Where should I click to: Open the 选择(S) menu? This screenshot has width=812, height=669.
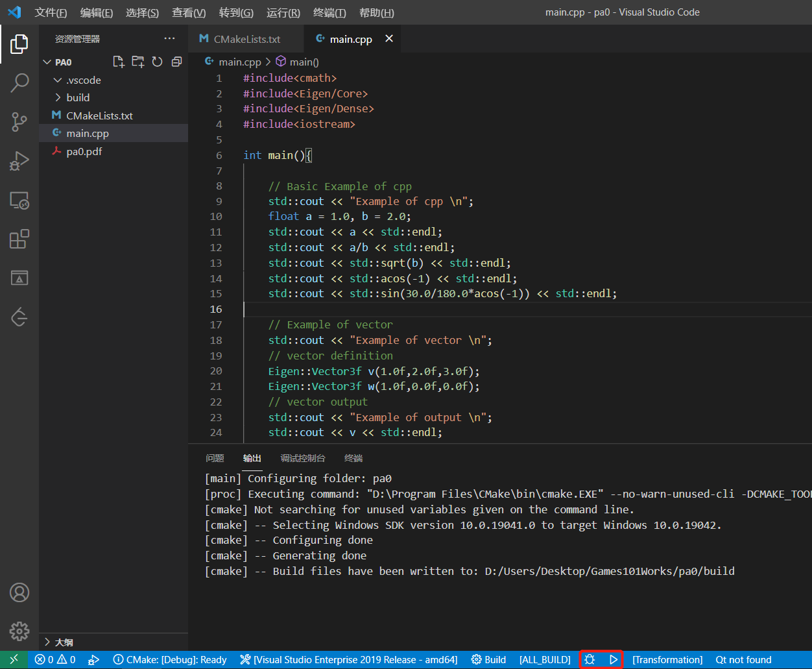click(x=142, y=13)
